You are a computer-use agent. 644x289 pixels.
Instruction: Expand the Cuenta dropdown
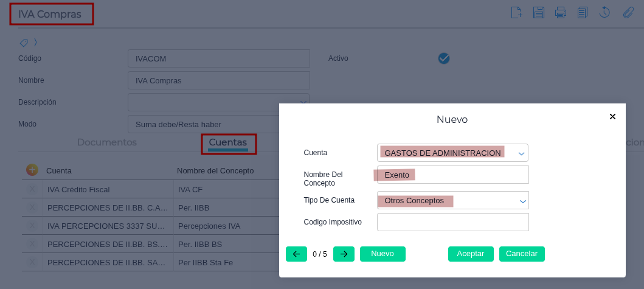click(x=521, y=153)
